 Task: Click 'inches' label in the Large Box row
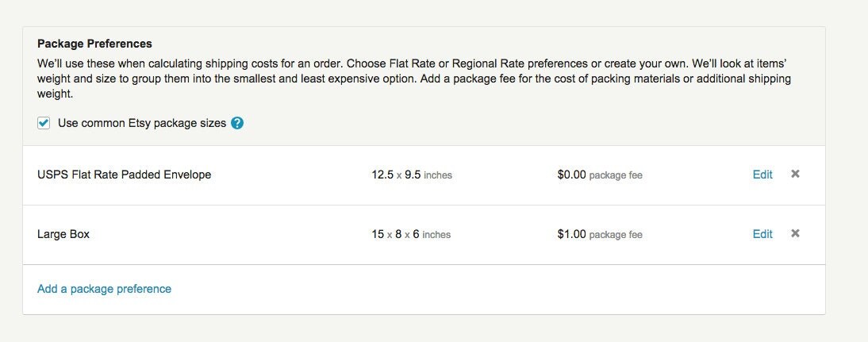pyautogui.click(x=436, y=235)
